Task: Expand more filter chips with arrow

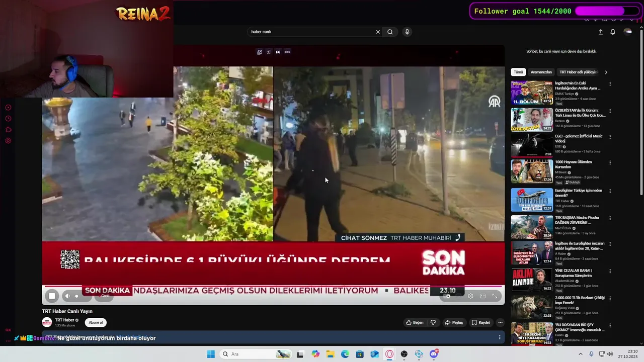Action: (606, 72)
